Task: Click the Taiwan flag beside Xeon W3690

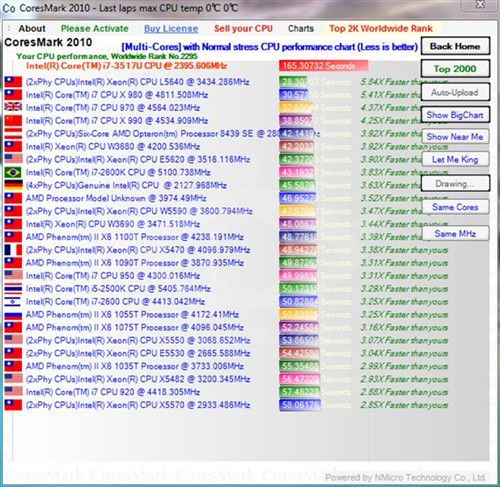Action: pos(13,224)
